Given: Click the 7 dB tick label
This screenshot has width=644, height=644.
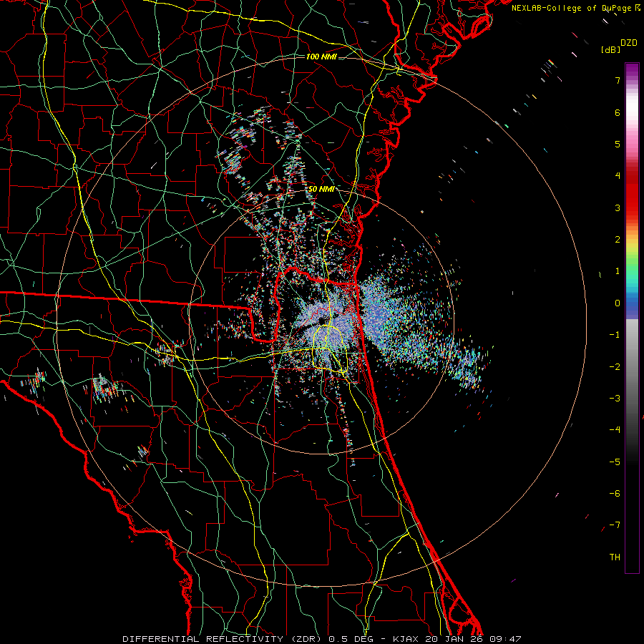Looking at the screenshot, I should [618, 80].
